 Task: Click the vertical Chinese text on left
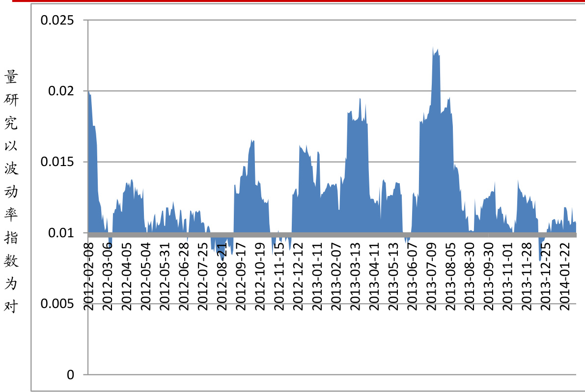pos(11,192)
